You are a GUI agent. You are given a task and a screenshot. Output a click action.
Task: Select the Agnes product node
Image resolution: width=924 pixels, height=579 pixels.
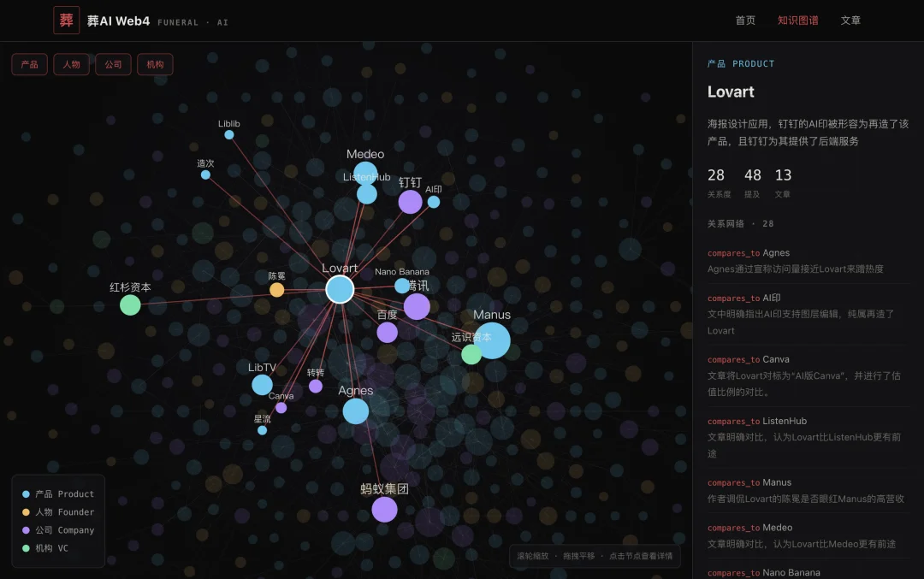pos(356,411)
